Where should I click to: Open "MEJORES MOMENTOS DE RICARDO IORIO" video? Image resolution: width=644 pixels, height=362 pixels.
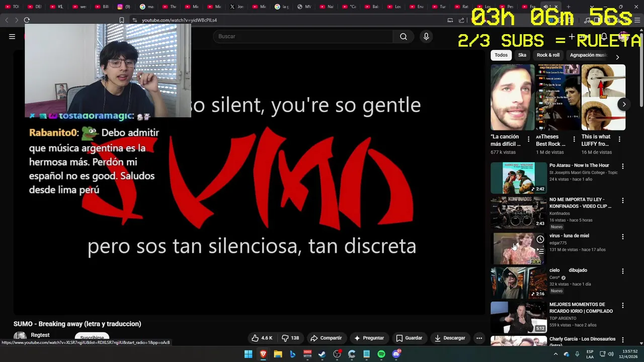point(581,308)
